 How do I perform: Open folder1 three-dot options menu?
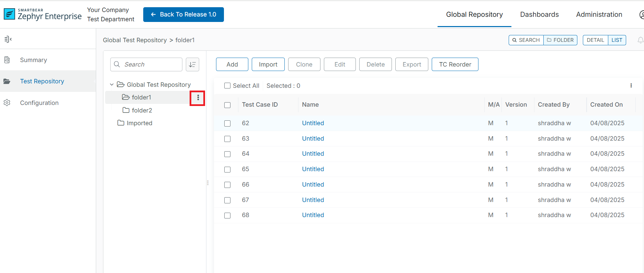point(198,98)
